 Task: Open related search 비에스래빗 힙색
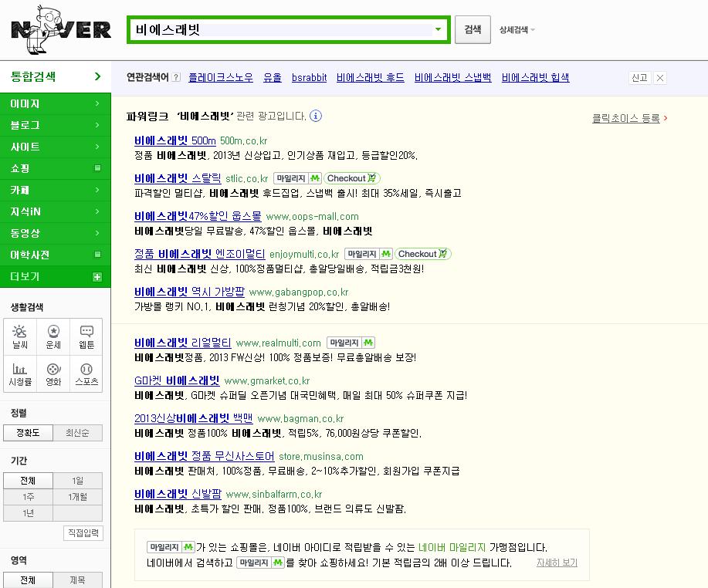click(x=536, y=78)
